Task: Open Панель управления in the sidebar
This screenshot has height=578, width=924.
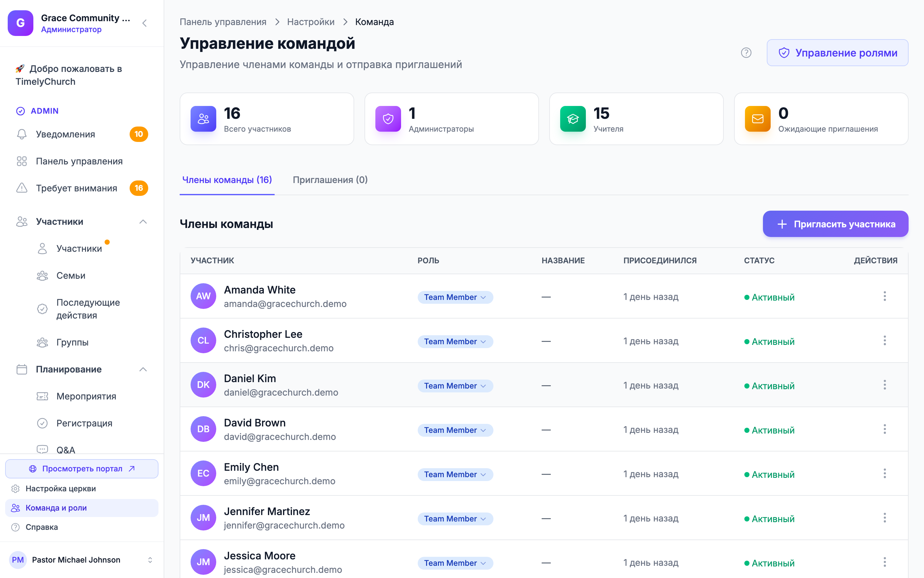Action: pyautogui.click(x=82, y=161)
